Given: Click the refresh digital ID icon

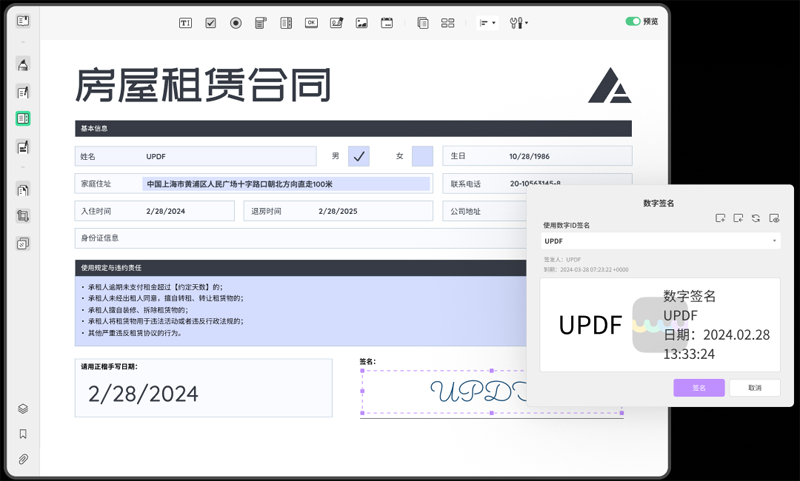Looking at the screenshot, I should (756, 218).
